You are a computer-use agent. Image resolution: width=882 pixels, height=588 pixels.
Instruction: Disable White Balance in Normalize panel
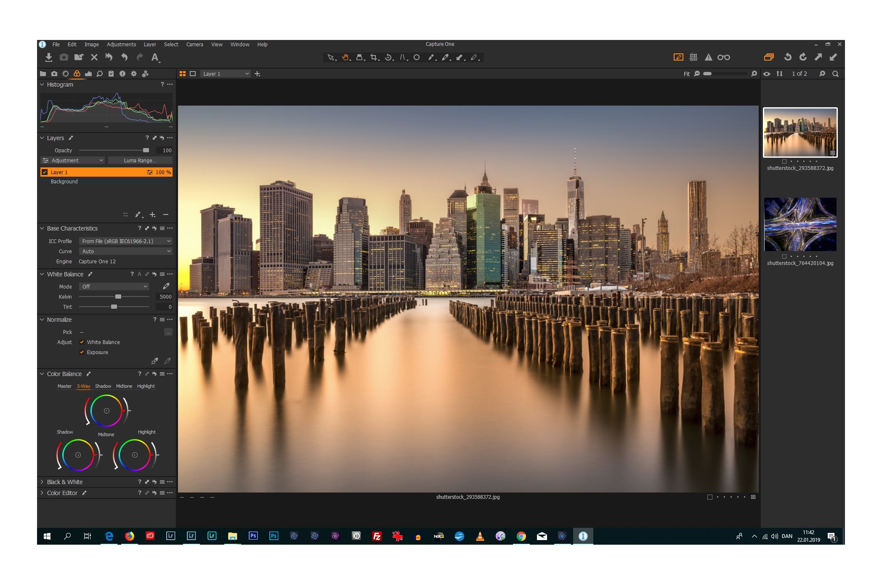82,342
